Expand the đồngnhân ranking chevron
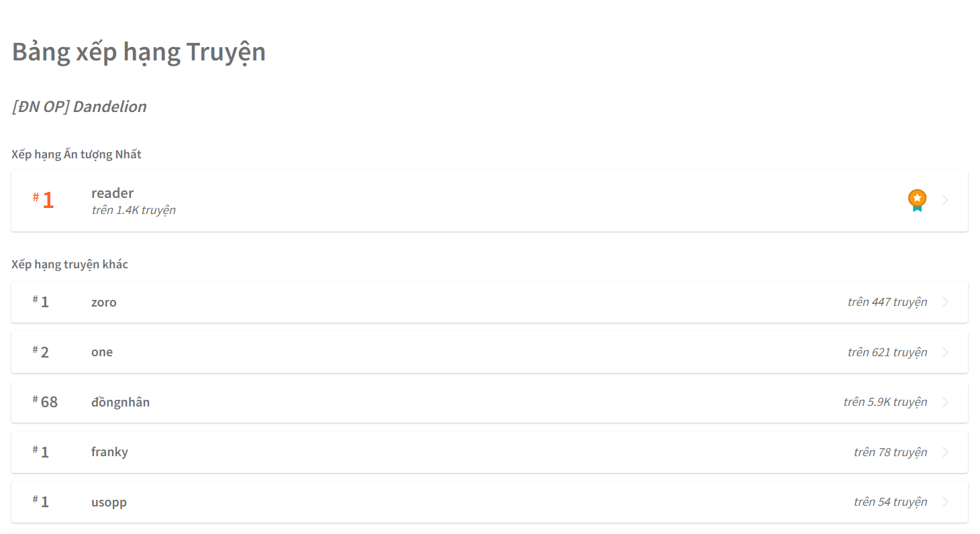980x534 pixels. click(x=945, y=402)
